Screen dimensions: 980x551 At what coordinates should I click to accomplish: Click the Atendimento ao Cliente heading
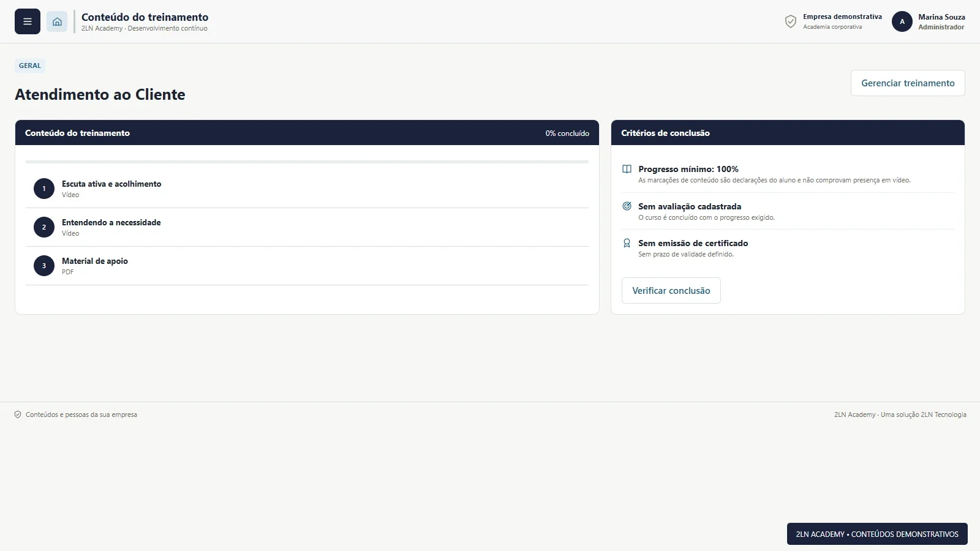100,94
